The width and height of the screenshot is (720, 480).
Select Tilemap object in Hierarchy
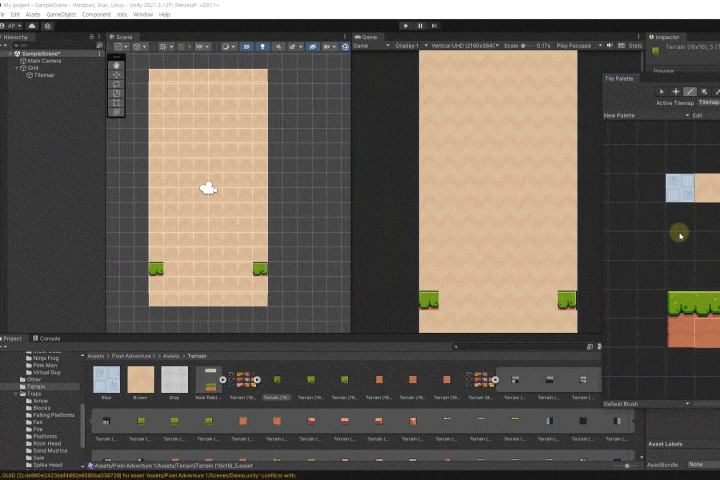pos(44,75)
